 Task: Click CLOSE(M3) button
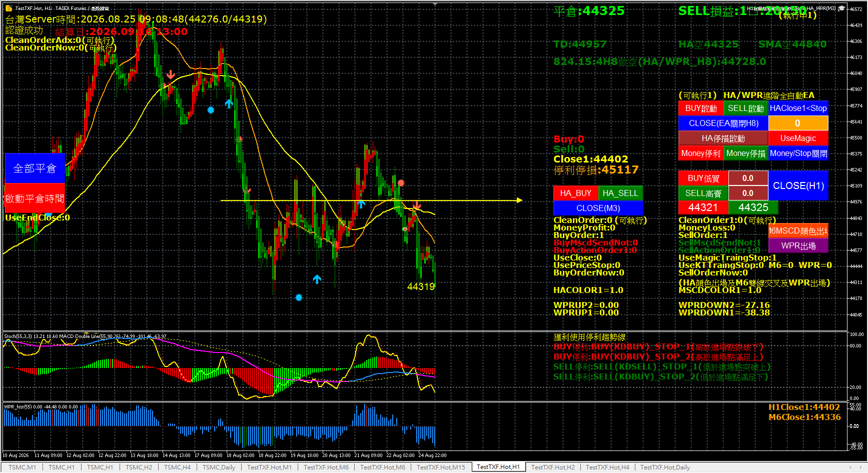(598, 208)
